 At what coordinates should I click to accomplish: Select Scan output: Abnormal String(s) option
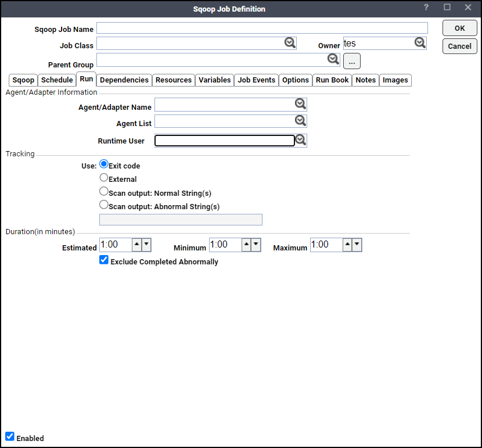tap(104, 205)
